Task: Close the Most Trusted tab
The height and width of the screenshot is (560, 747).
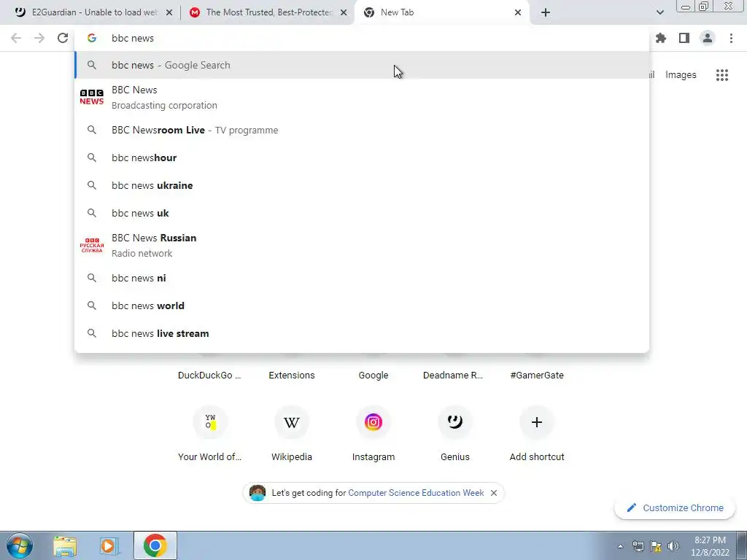Action: [344, 13]
